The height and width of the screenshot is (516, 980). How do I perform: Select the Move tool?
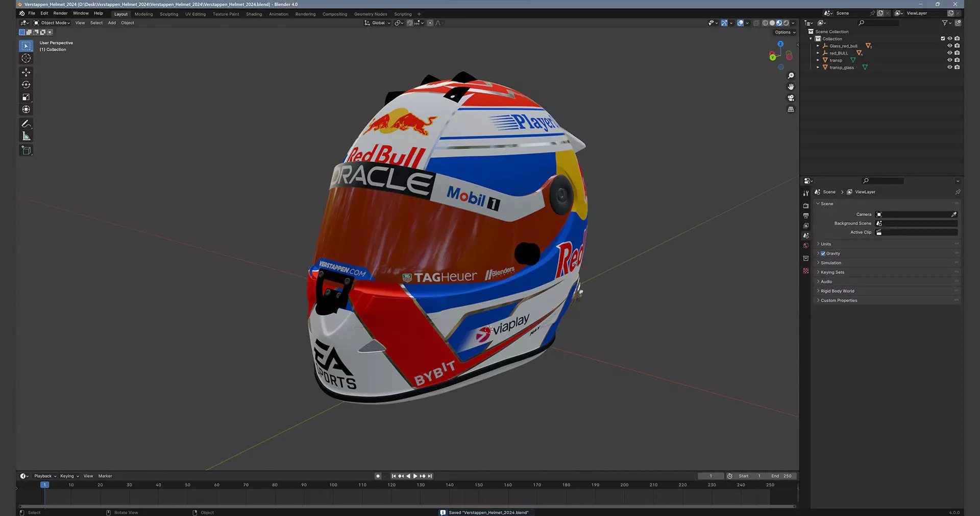[x=26, y=73]
